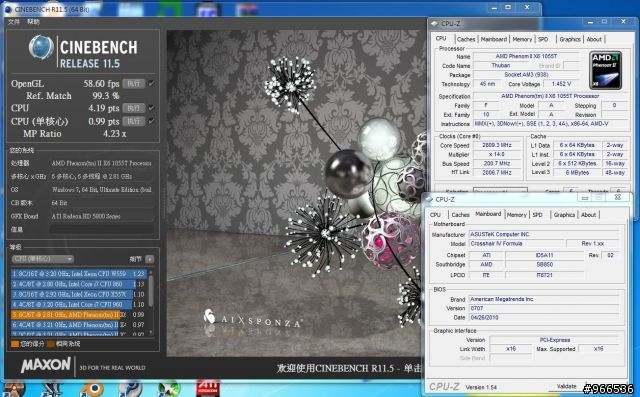Select SPD tab in CPU-Z Mainboard window

point(538,215)
